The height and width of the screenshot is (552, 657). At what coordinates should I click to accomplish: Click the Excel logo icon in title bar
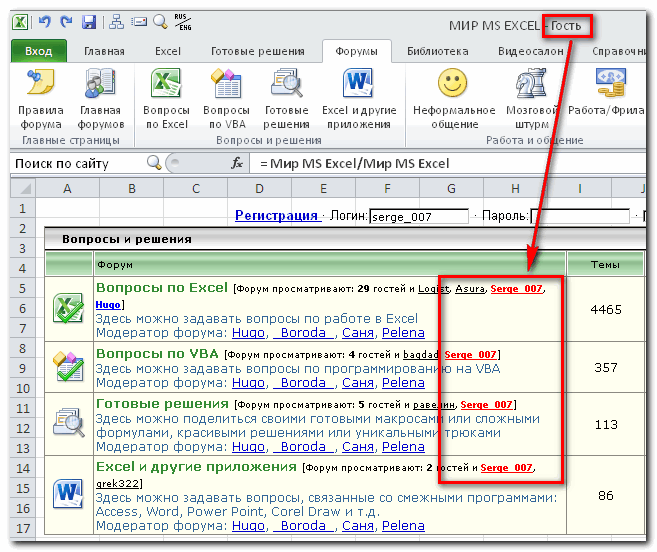pyautogui.click(x=20, y=22)
